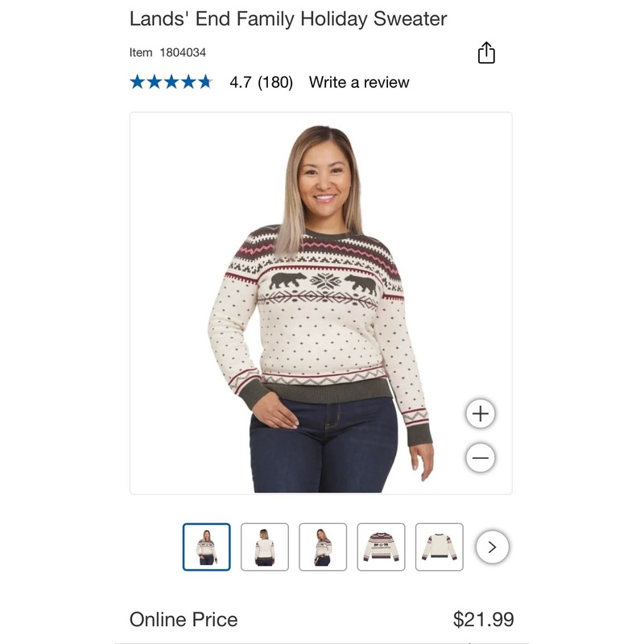
Task: Tap the fifth partially filled star
Action: (x=204, y=82)
